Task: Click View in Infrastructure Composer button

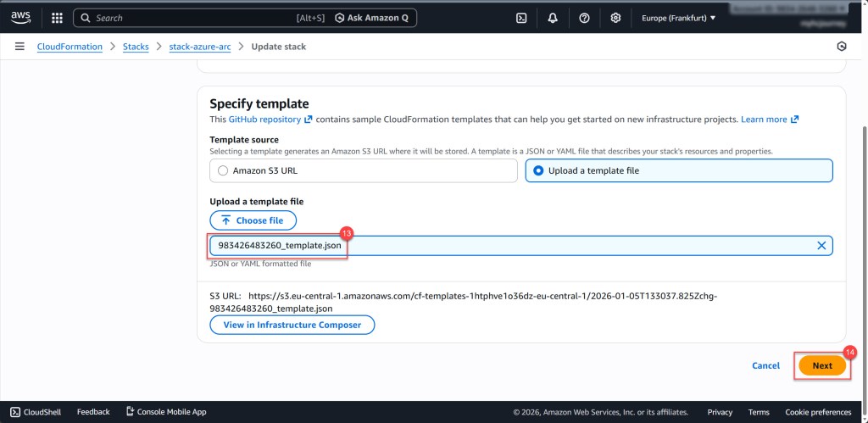Action: click(x=292, y=325)
